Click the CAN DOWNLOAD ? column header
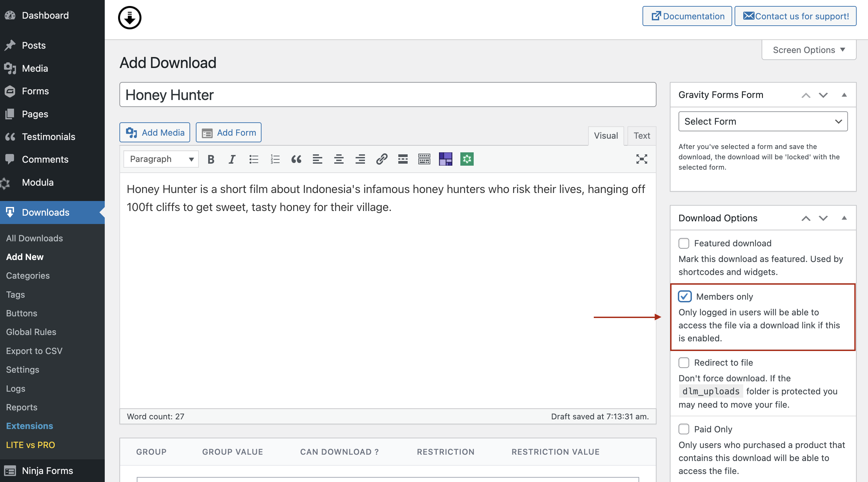The height and width of the screenshot is (482, 868). pos(339,452)
